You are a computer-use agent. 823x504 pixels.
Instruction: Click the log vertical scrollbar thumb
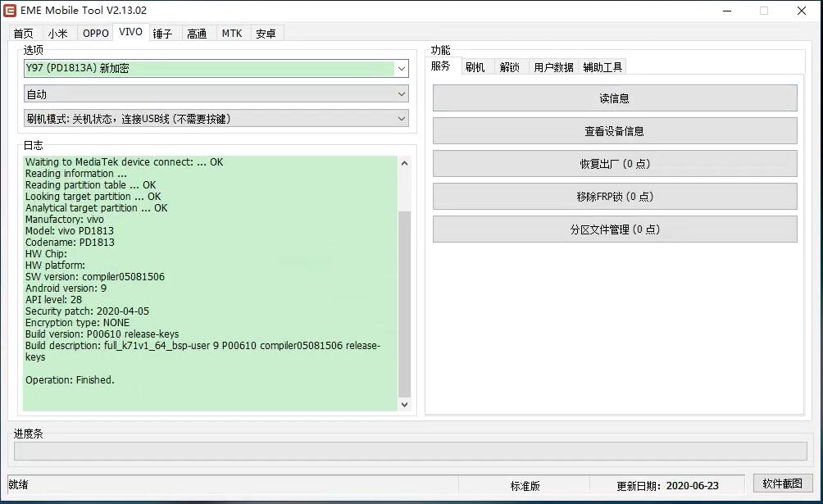pyautogui.click(x=404, y=303)
